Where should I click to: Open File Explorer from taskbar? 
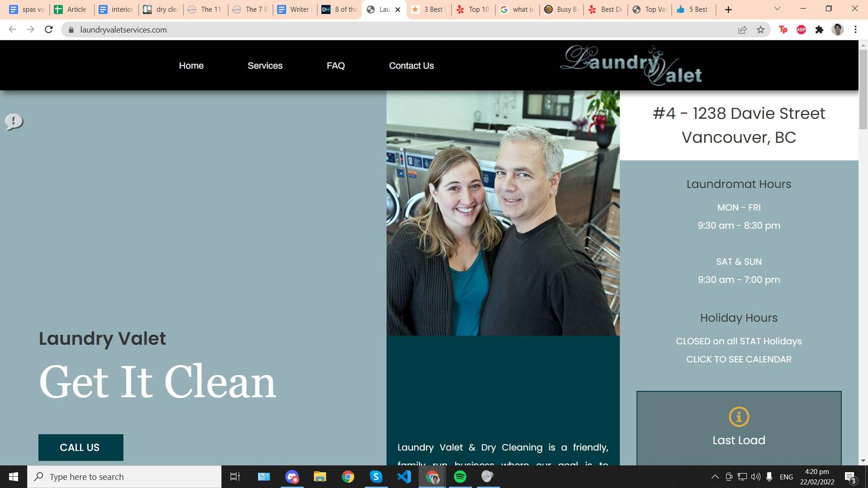coord(320,477)
